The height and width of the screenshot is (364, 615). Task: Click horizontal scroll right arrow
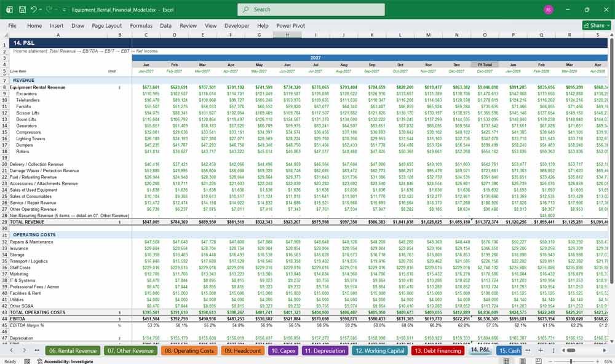605,350
